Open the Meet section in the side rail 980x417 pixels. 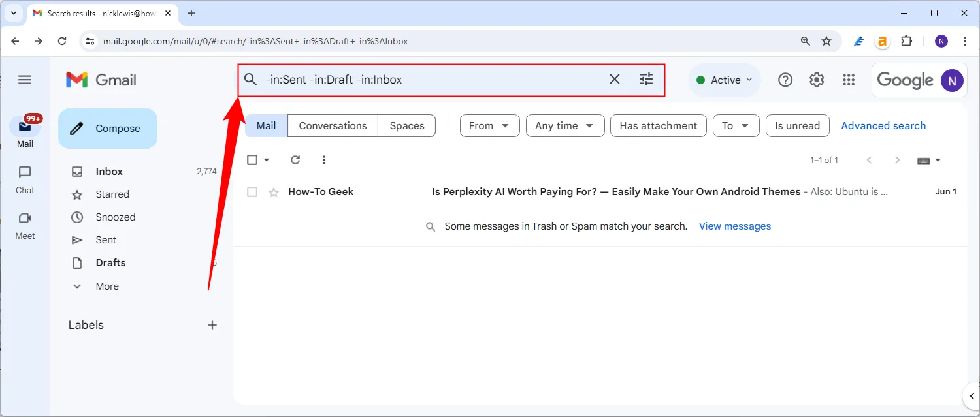pyautogui.click(x=25, y=226)
